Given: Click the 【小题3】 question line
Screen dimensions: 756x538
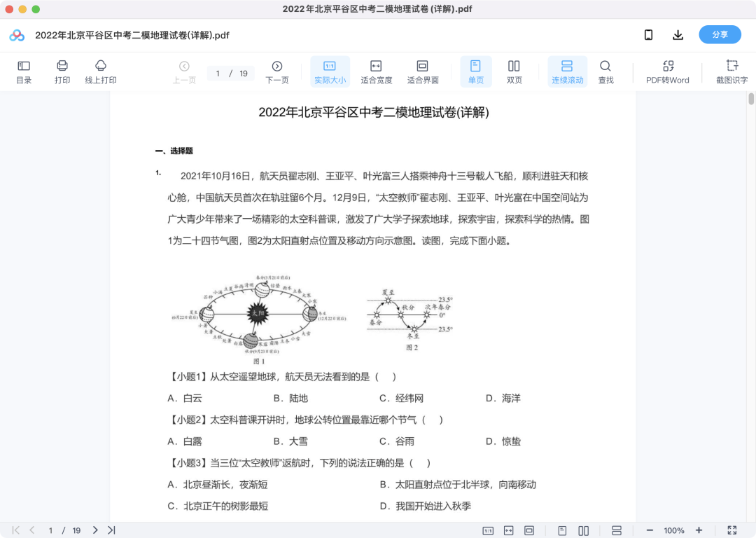Looking at the screenshot, I should click(x=300, y=463).
